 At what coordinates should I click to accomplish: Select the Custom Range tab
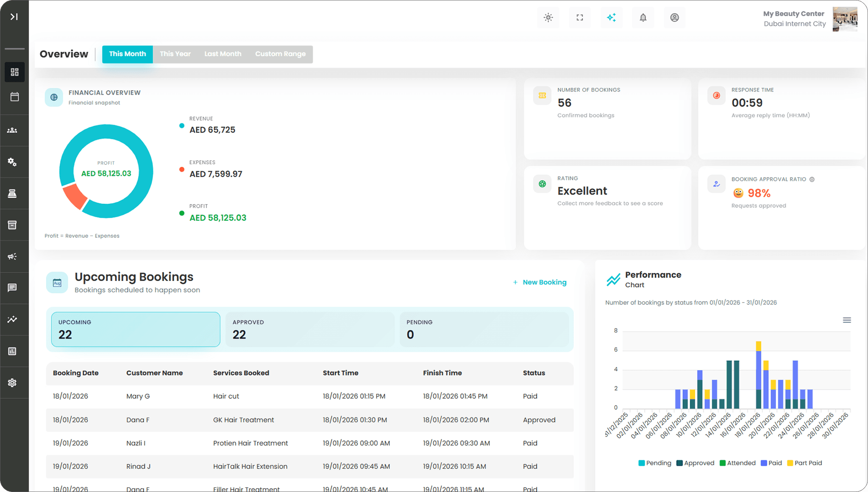(280, 54)
